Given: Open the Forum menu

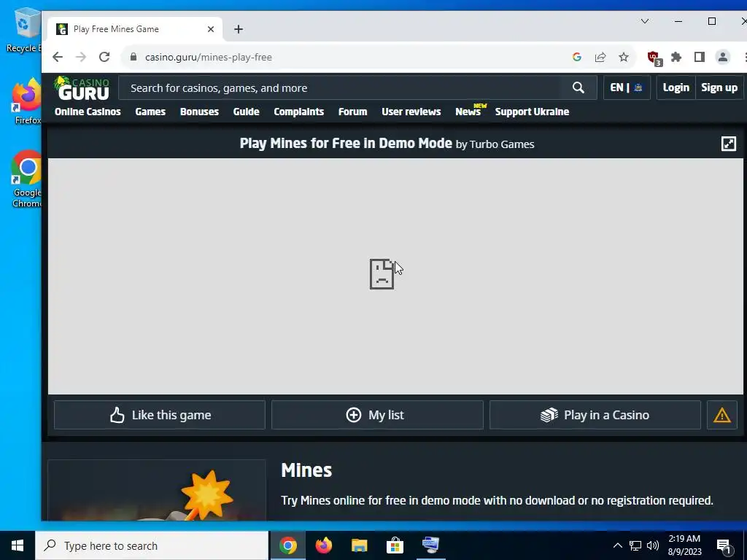Looking at the screenshot, I should pos(352,112).
